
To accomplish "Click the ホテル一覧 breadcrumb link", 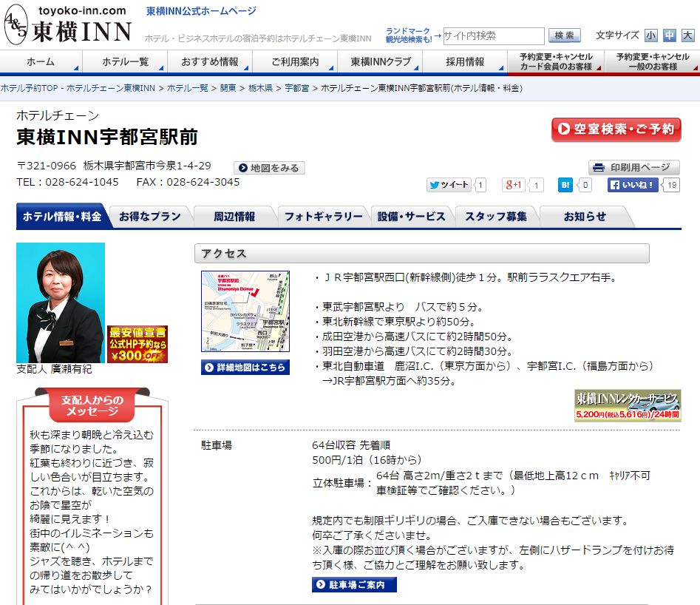I will click(x=188, y=88).
